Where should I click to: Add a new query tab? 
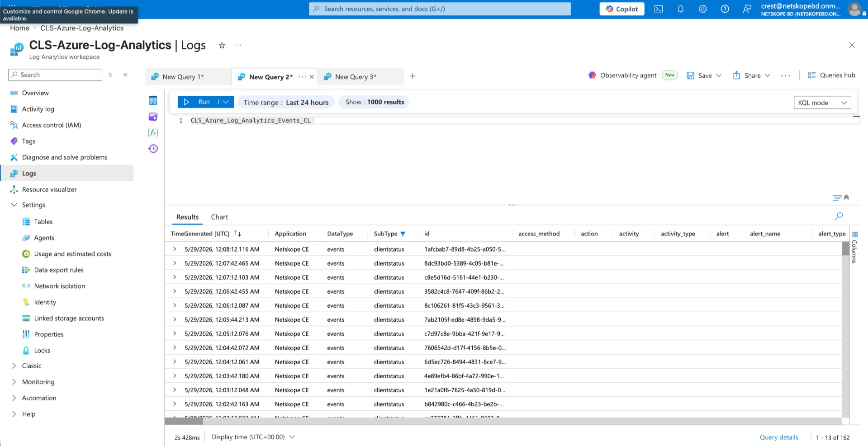(413, 76)
